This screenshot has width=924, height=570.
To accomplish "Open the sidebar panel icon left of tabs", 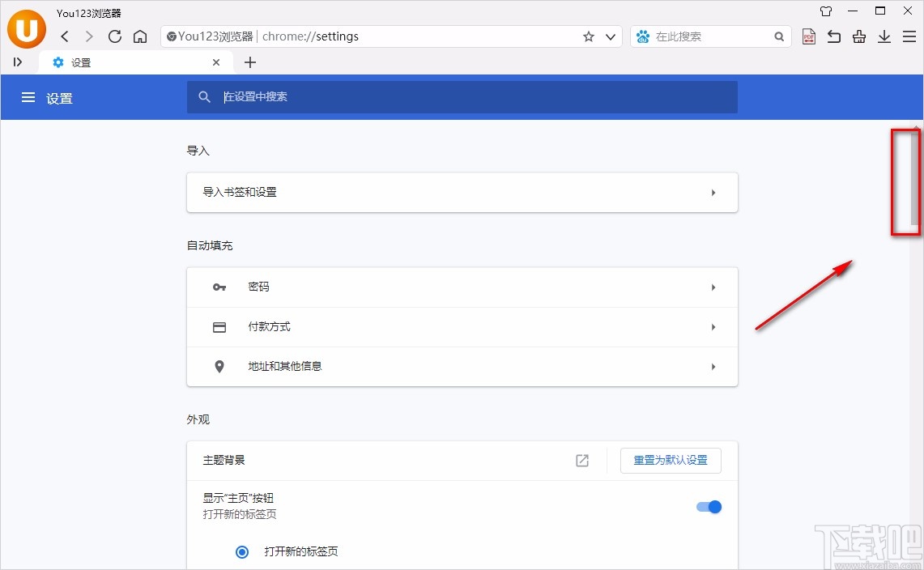I will pyautogui.click(x=18, y=62).
